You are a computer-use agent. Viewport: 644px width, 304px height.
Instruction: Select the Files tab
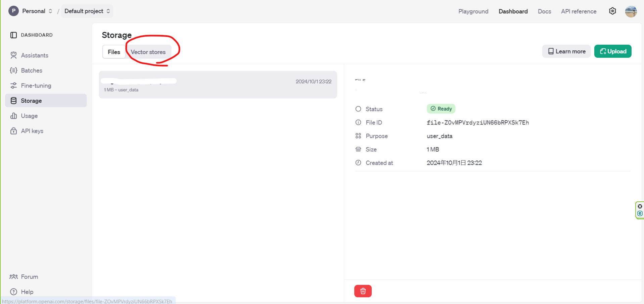(114, 52)
